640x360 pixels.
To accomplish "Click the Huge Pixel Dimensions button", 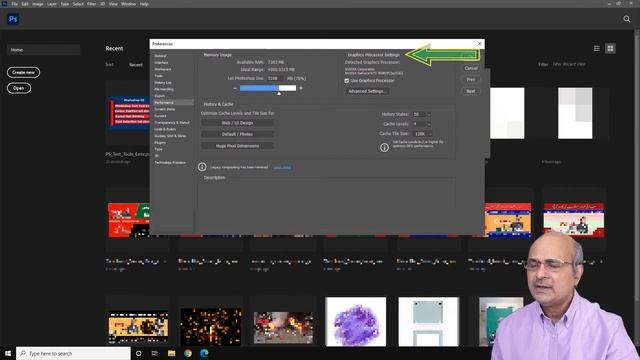I will pyautogui.click(x=237, y=146).
